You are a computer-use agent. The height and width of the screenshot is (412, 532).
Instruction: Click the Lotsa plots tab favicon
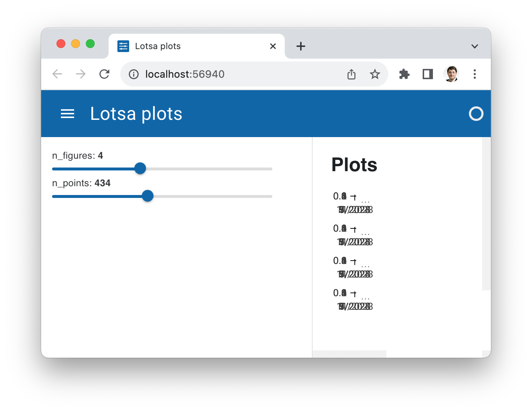(123, 46)
